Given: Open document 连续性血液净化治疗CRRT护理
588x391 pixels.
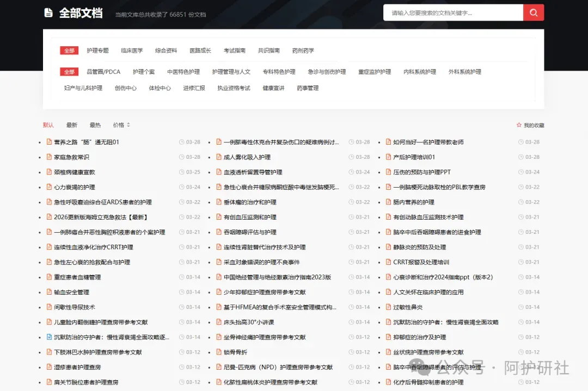Looking at the screenshot, I should coord(94,247).
